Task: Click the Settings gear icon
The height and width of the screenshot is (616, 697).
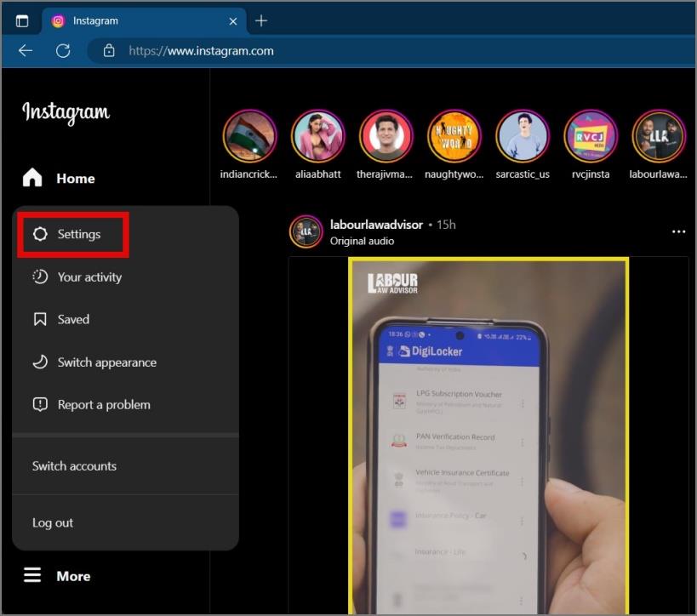Action: coord(40,234)
